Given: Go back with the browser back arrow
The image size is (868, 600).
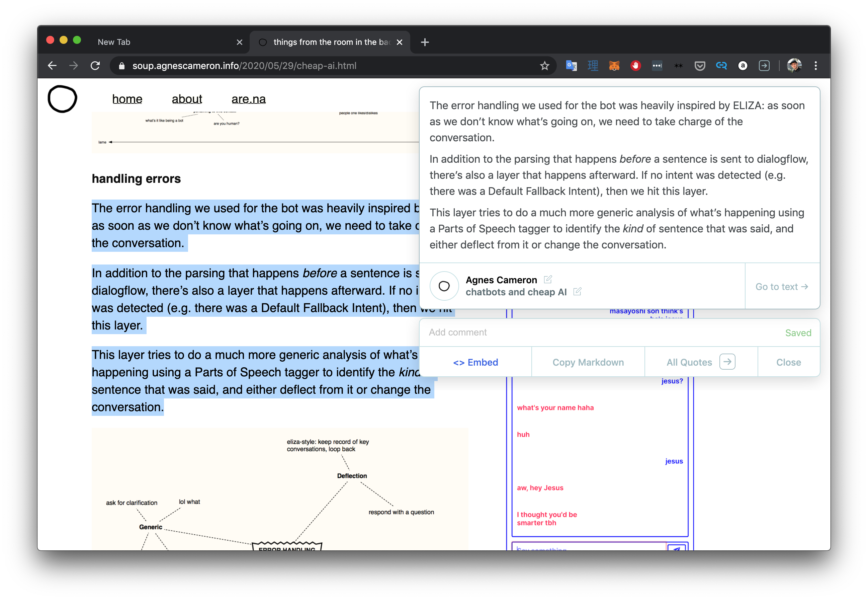Looking at the screenshot, I should [x=52, y=66].
